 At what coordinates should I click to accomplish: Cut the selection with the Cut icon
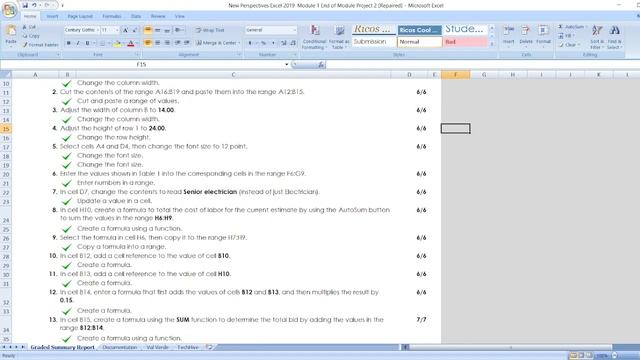click(24, 27)
